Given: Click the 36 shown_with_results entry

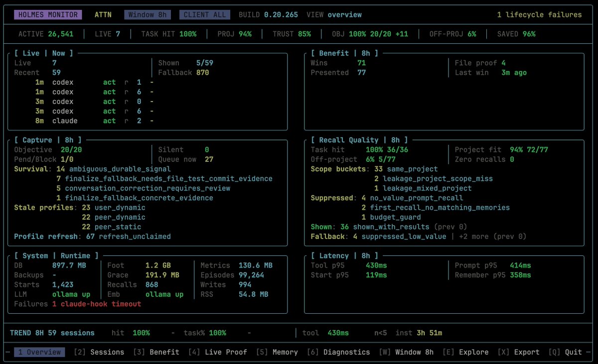Looking at the screenshot, I should coord(385,227).
